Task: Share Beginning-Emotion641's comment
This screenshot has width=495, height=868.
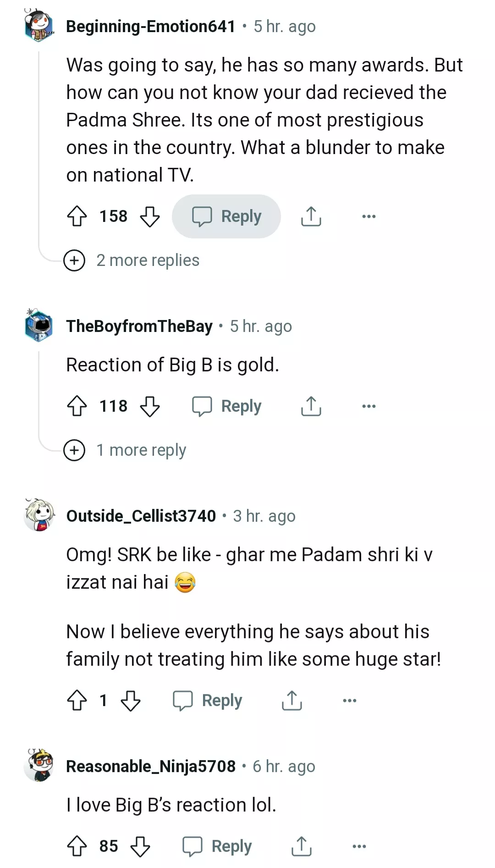Action: pyautogui.click(x=311, y=216)
